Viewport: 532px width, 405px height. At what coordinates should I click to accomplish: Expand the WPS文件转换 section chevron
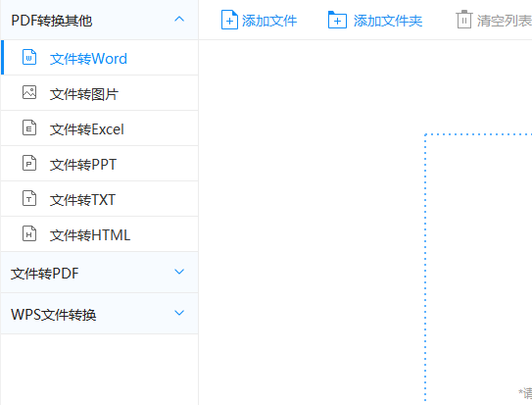click(x=179, y=312)
